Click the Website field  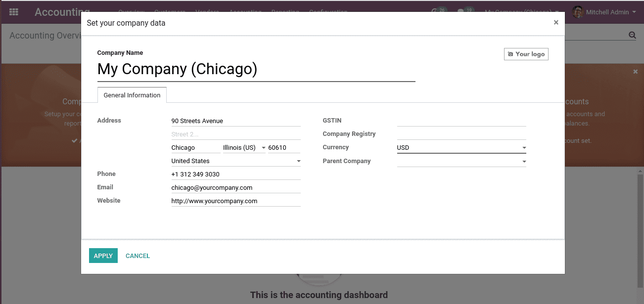coord(236,201)
